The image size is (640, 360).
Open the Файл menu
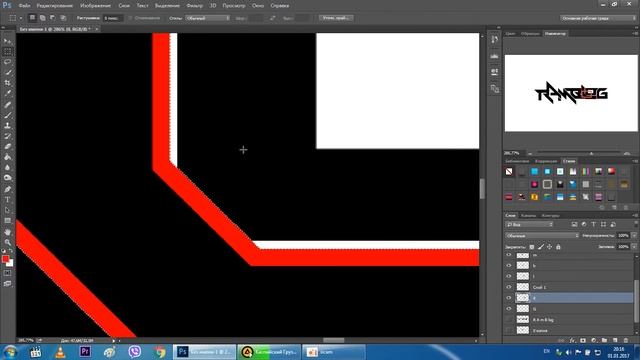pyautogui.click(x=24, y=6)
